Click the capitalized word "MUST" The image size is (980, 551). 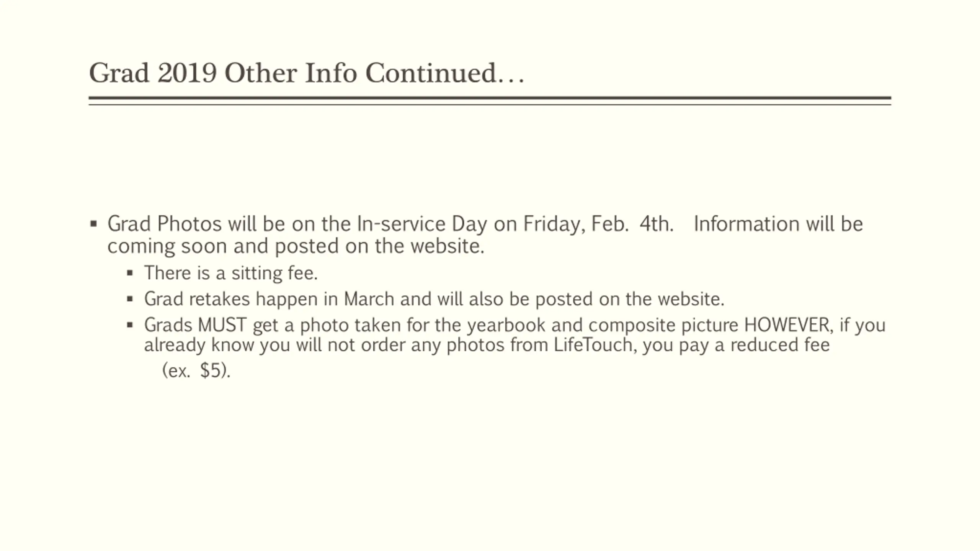click(222, 325)
